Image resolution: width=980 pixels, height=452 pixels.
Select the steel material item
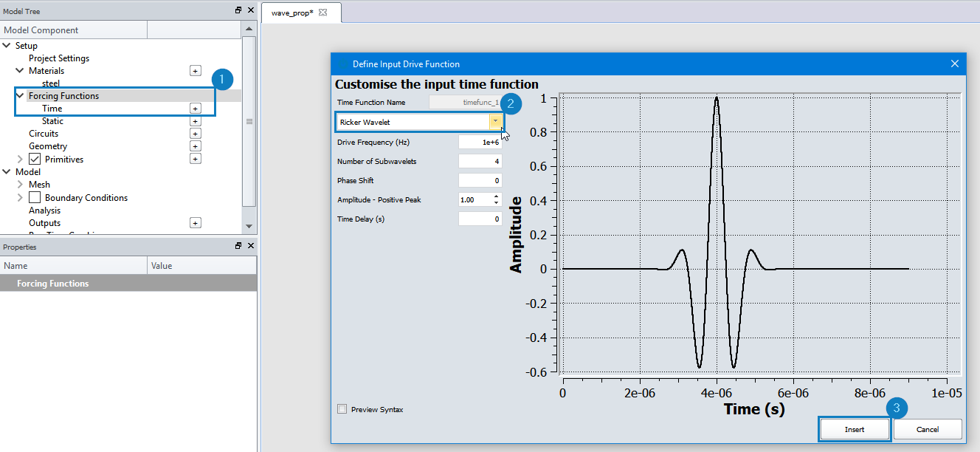(x=51, y=83)
